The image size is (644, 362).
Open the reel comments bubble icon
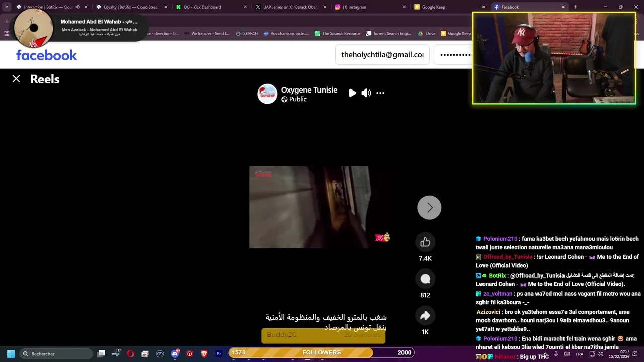pos(425,279)
